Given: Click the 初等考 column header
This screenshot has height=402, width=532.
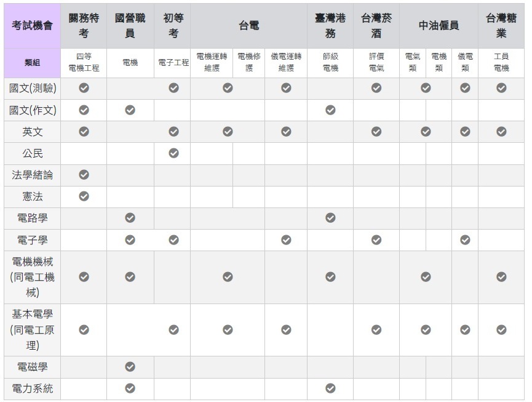Looking at the screenshot, I should coord(173,26).
